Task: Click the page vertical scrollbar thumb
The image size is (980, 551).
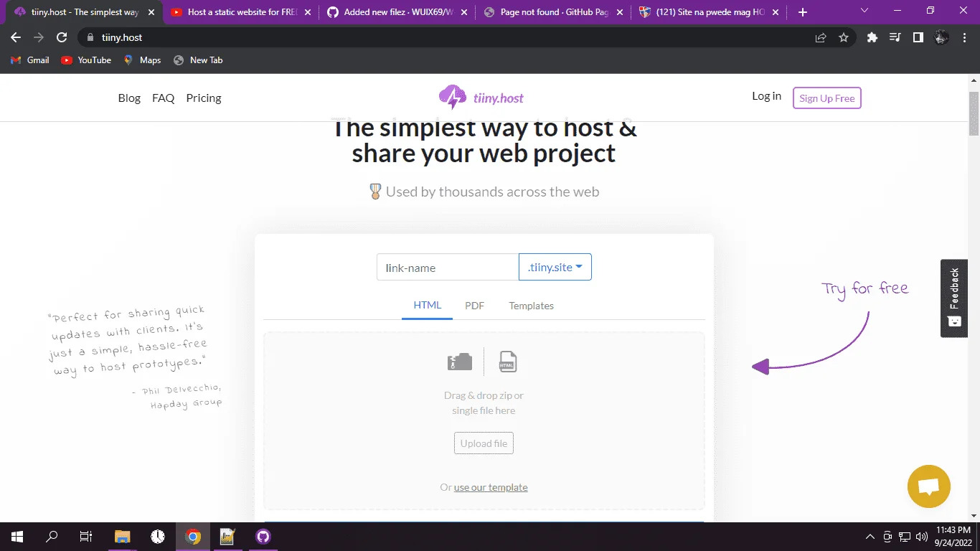Action: click(974, 113)
